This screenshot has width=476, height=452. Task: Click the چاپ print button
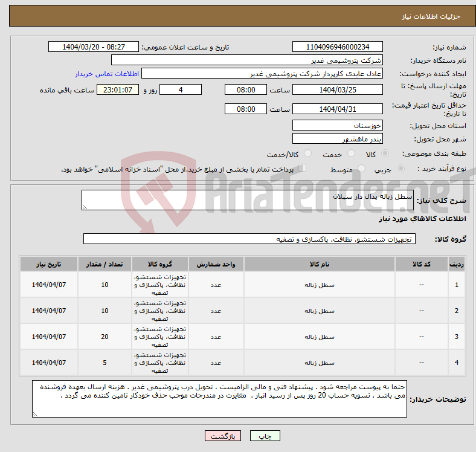tap(265, 436)
